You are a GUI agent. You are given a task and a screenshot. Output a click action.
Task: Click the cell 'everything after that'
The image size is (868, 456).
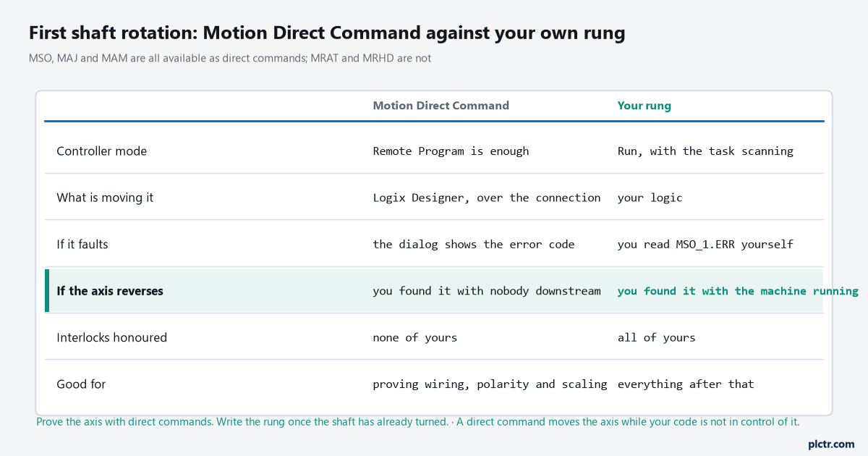coord(686,384)
